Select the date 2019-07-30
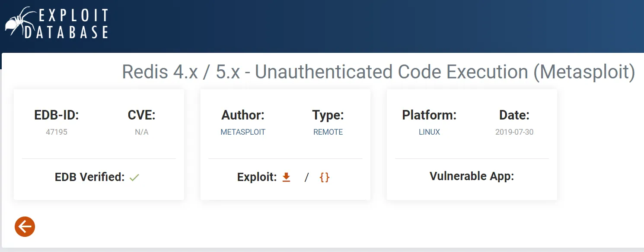 pyautogui.click(x=514, y=132)
